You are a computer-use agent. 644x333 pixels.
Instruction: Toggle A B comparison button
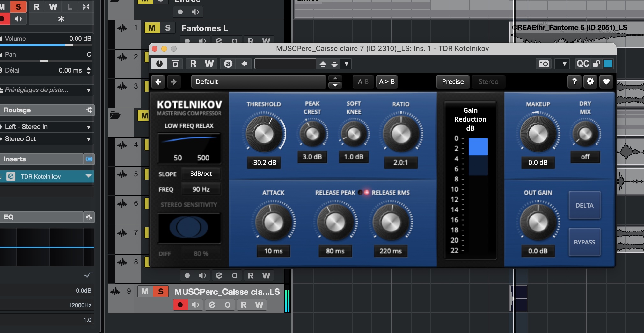(363, 82)
